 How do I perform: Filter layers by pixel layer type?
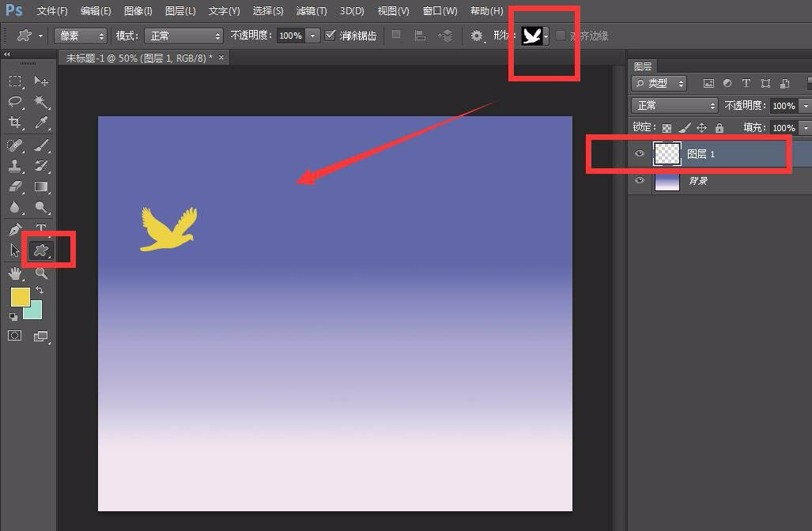(708, 83)
